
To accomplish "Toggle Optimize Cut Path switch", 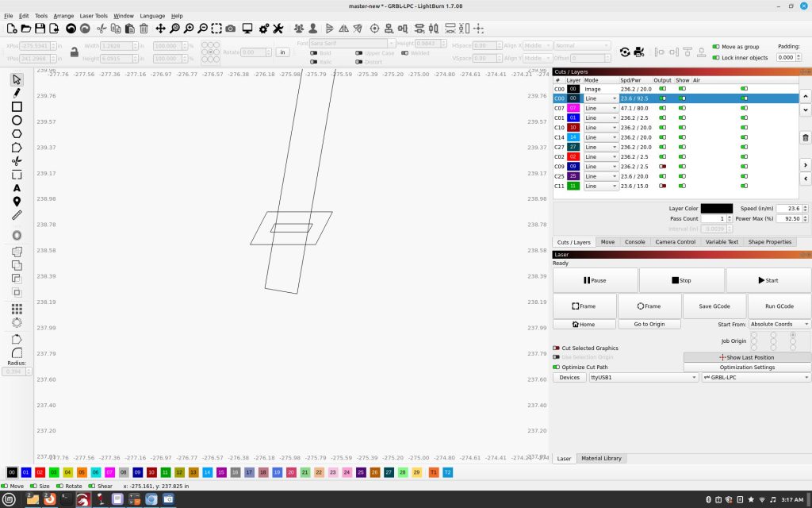I will [x=557, y=368].
